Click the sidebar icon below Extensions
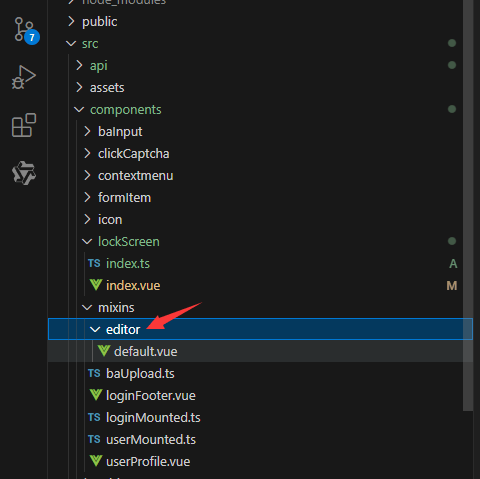This screenshot has width=480, height=479. 24,173
